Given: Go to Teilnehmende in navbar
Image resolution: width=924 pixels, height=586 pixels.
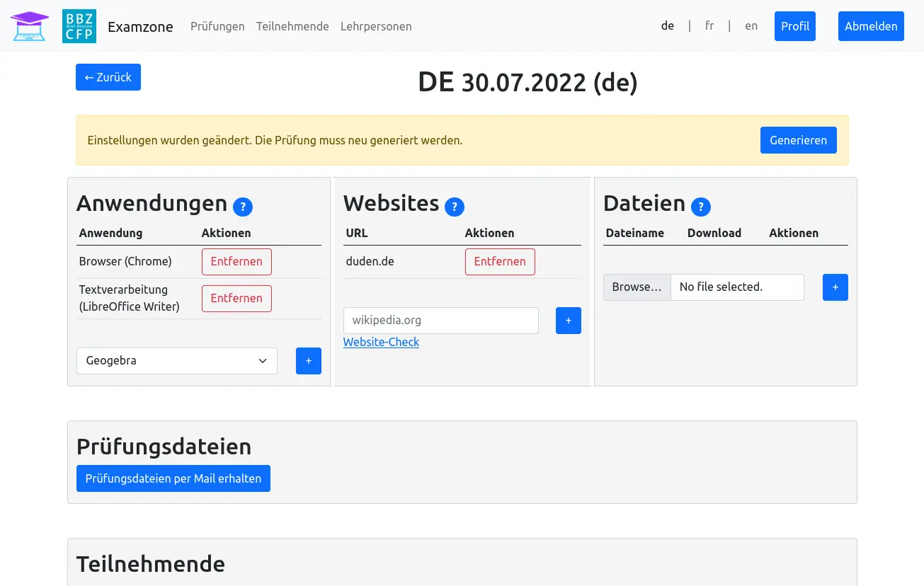Looking at the screenshot, I should [292, 26].
